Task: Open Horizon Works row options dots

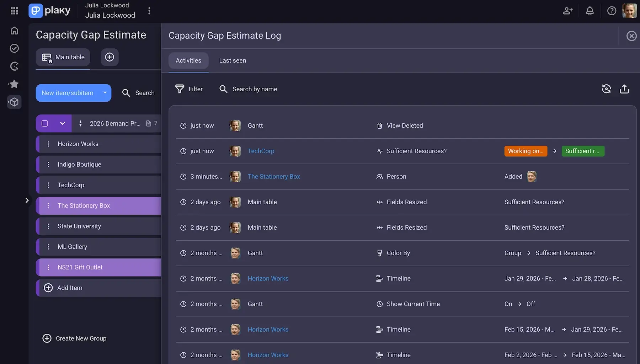Action: pos(48,144)
